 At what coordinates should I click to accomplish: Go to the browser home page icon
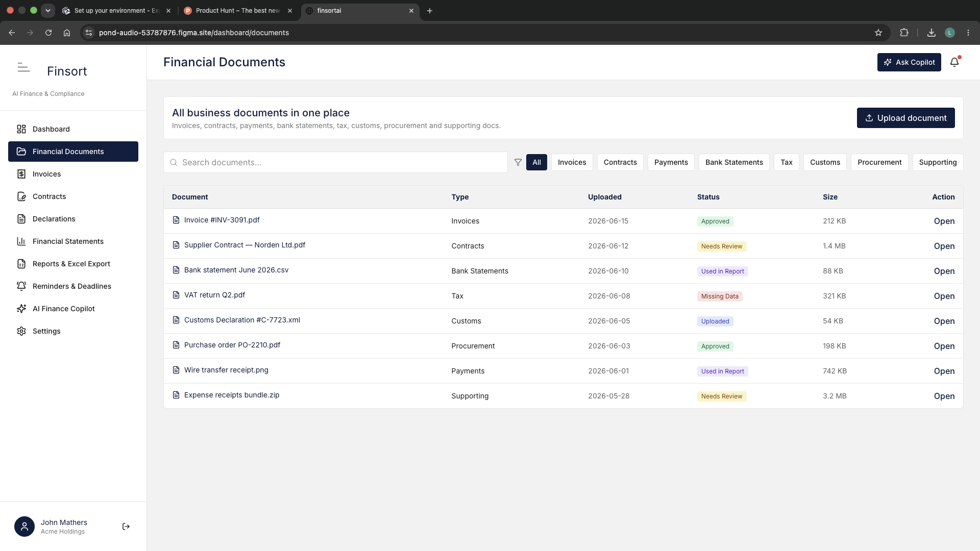(x=67, y=33)
